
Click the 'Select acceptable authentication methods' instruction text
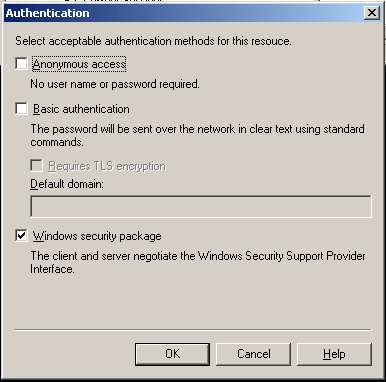[153, 41]
